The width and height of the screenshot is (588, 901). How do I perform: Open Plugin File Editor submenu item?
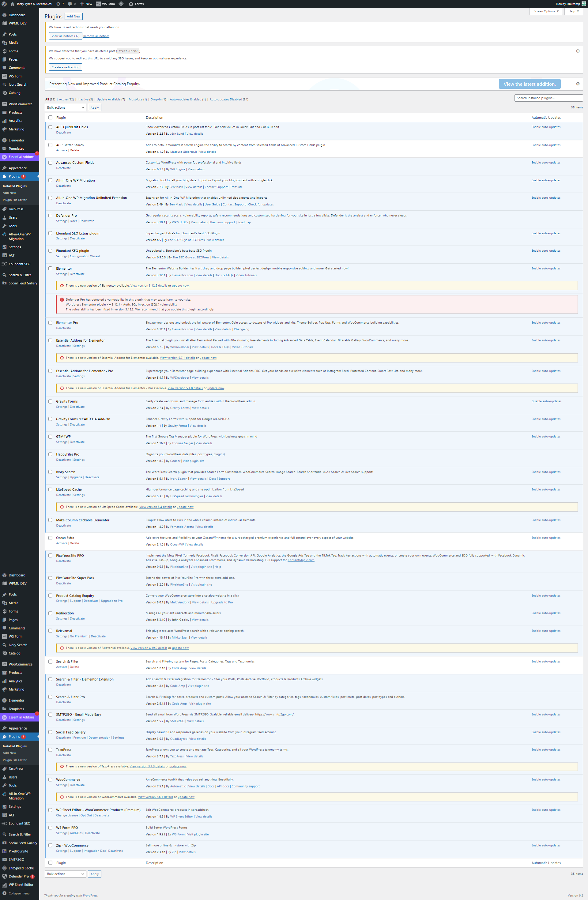coord(15,200)
